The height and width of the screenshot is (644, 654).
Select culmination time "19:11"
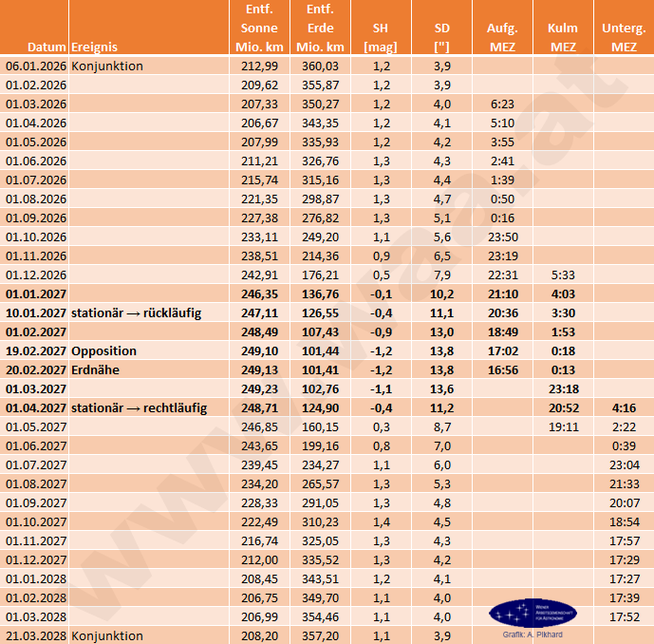564,427
